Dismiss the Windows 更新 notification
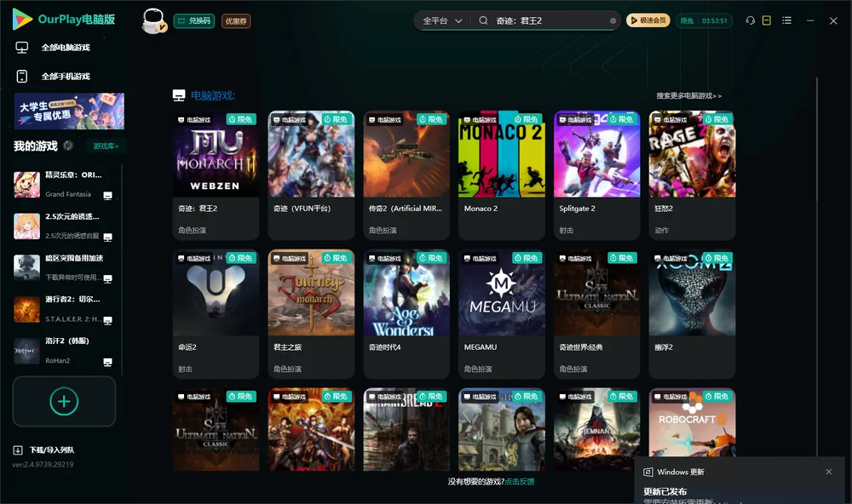 (829, 472)
